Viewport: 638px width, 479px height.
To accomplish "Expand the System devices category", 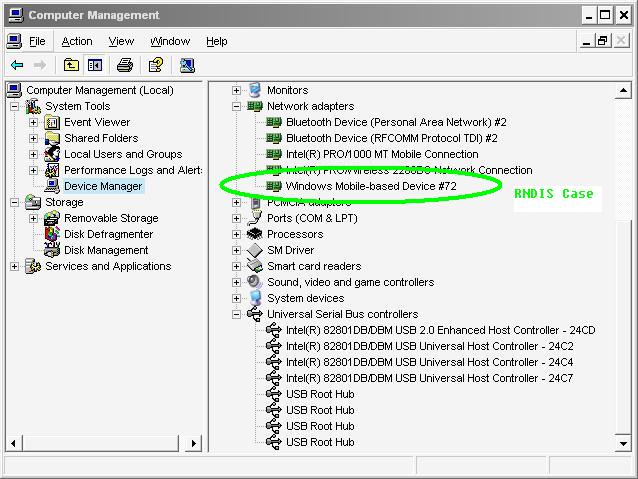I will (236, 298).
